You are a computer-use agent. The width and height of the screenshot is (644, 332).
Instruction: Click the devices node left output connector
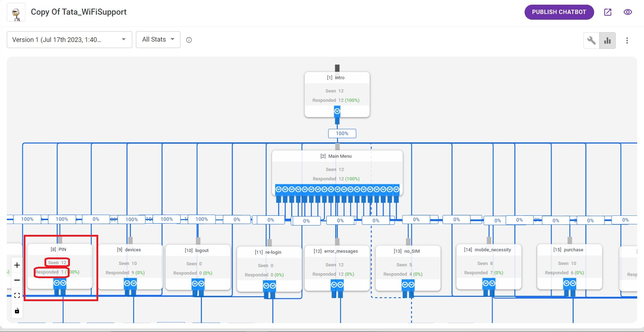[127, 284]
